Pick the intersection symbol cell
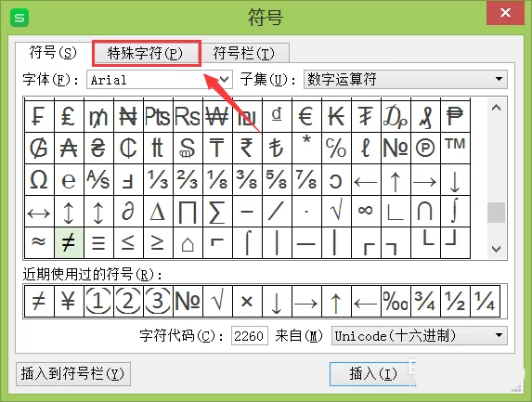 click(425, 212)
